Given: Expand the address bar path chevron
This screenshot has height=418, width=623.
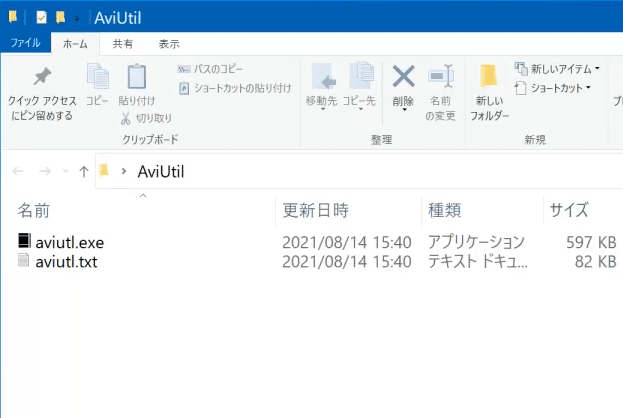Looking at the screenshot, I should tap(124, 171).
